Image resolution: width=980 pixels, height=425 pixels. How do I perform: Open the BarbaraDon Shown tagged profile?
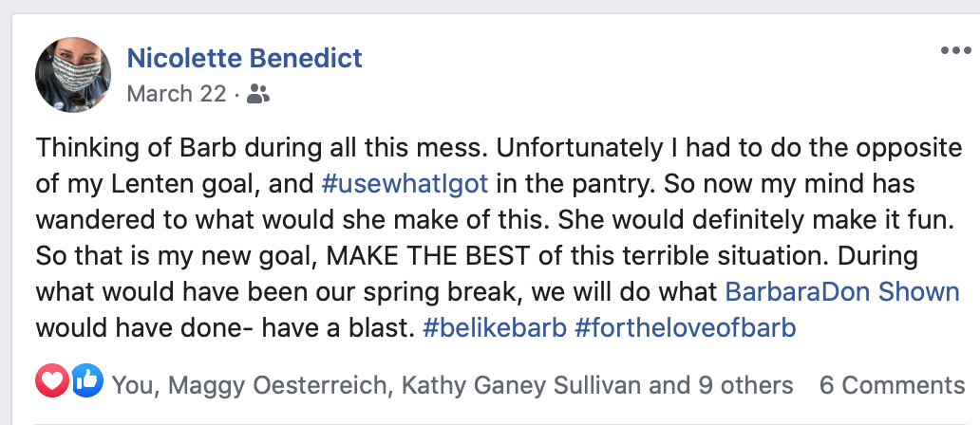click(x=842, y=291)
